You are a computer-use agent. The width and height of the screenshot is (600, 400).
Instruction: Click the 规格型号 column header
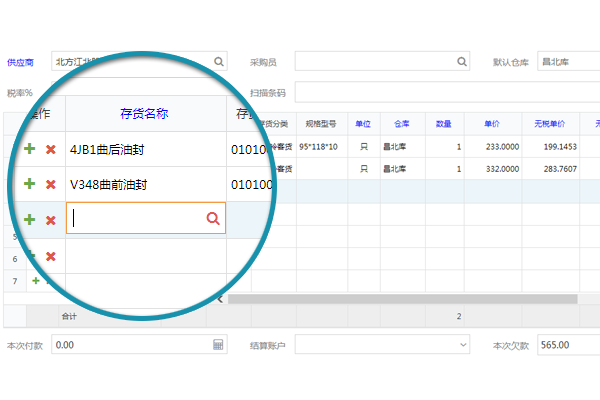point(321,124)
